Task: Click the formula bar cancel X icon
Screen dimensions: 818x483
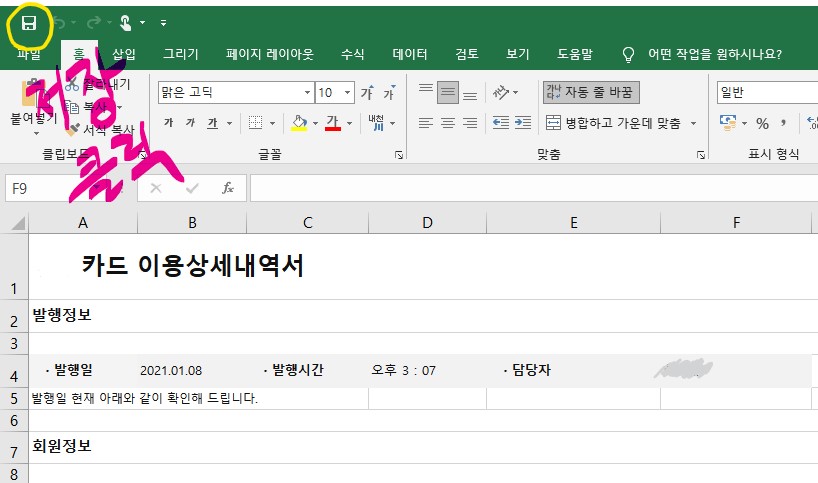Action: pyautogui.click(x=155, y=188)
